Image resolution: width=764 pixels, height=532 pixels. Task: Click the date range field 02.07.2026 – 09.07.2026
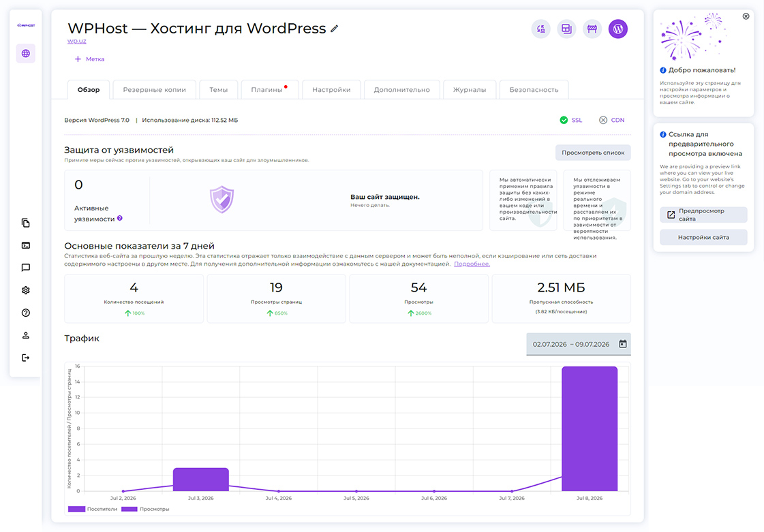click(579, 344)
